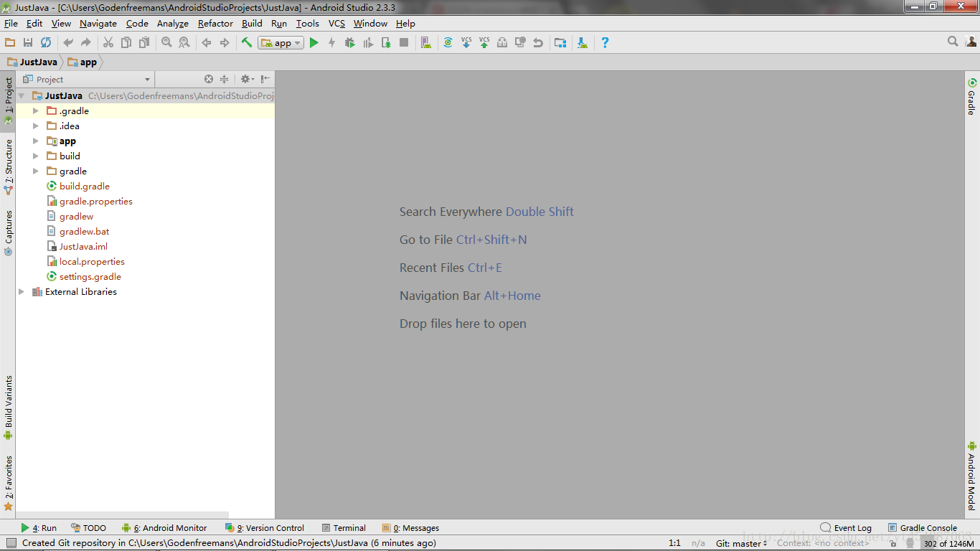Toggle the Run tool window

click(x=39, y=528)
